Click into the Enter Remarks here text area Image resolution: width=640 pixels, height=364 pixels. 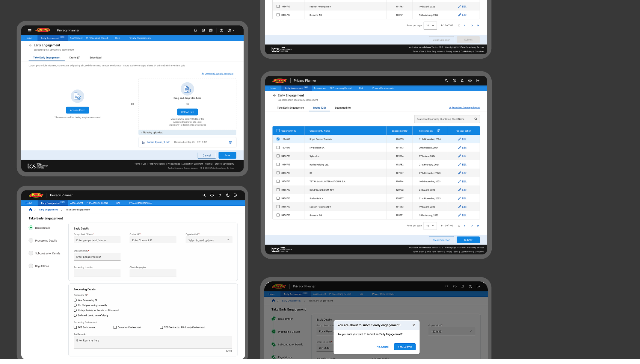[x=153, y=342]
